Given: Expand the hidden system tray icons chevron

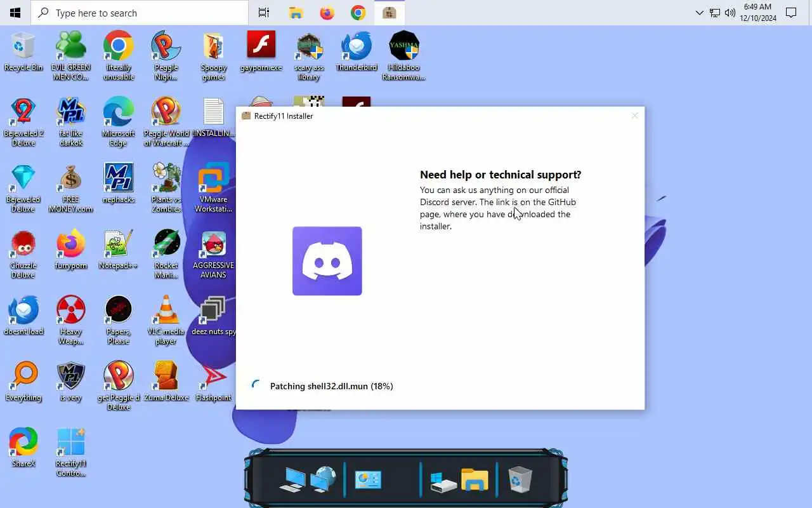Looking at the screenshot, I should (x=700, y=13).
